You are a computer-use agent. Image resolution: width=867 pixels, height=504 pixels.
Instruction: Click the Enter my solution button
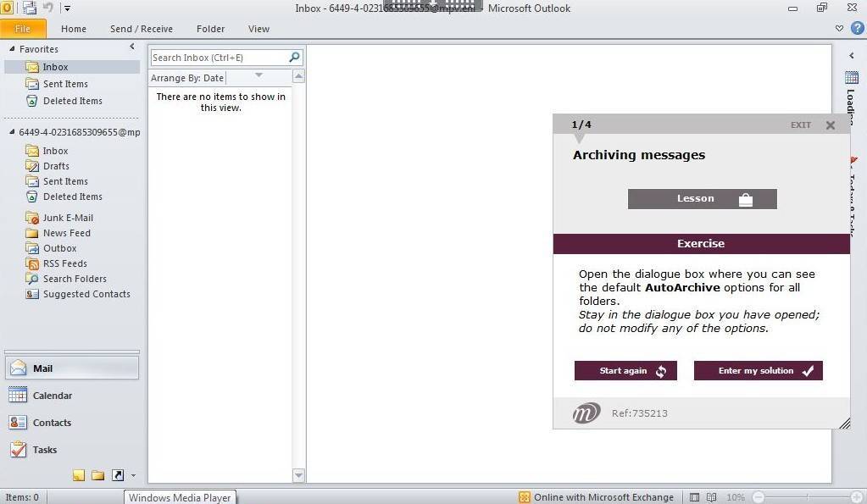tap(758, 371)
